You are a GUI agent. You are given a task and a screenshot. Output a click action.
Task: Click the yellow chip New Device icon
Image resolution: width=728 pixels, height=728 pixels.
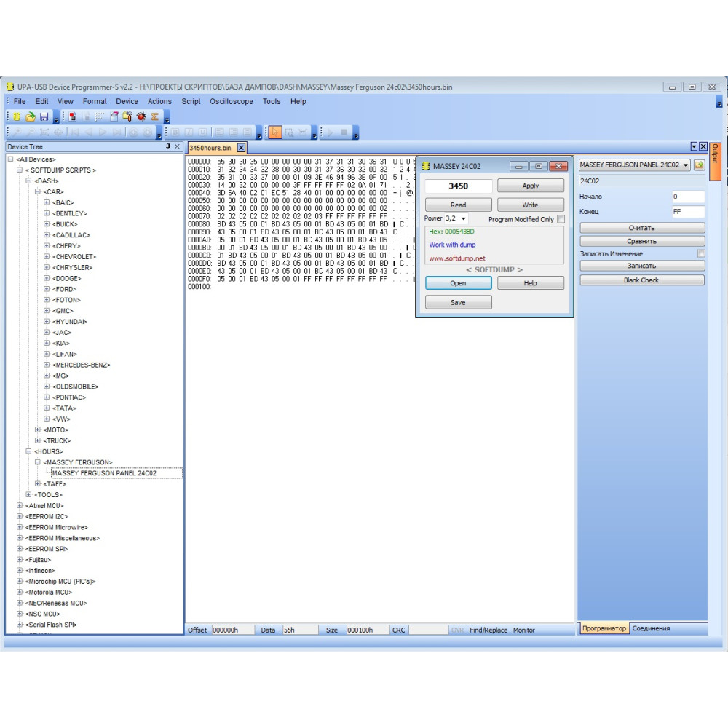(17, 116)
